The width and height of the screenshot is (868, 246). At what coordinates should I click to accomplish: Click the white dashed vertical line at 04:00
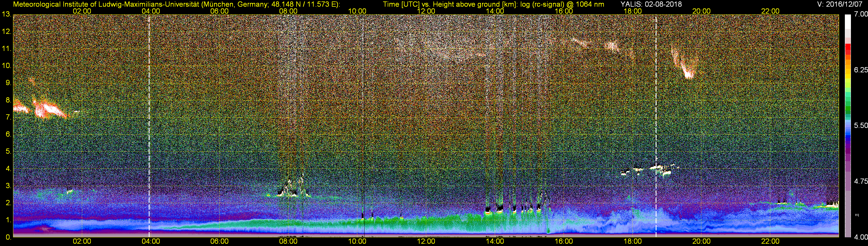click(149, 125)
